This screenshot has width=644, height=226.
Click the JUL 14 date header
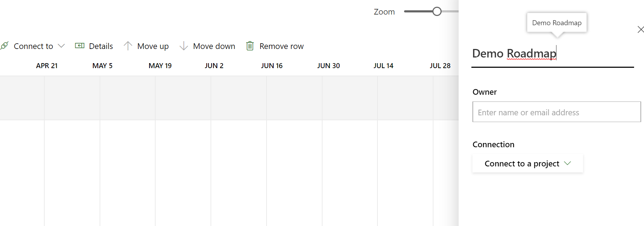click(383, 65)
